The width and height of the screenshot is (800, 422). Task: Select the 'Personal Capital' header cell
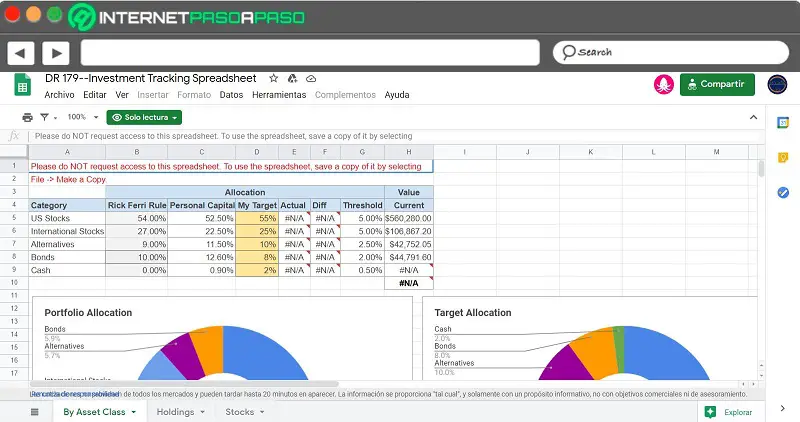[202, 205]
